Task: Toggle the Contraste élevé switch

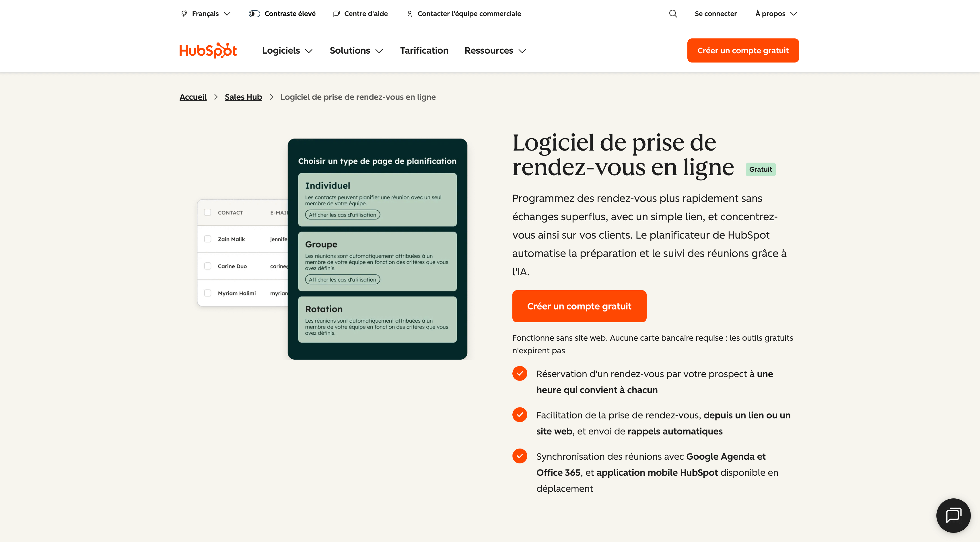Action: (254, 14)
